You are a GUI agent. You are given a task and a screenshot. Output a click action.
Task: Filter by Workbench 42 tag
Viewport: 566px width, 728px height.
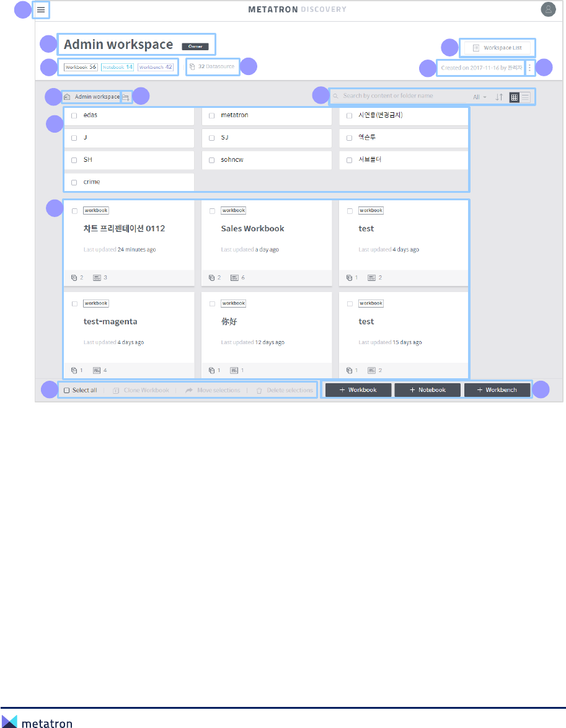pos(156,67)
